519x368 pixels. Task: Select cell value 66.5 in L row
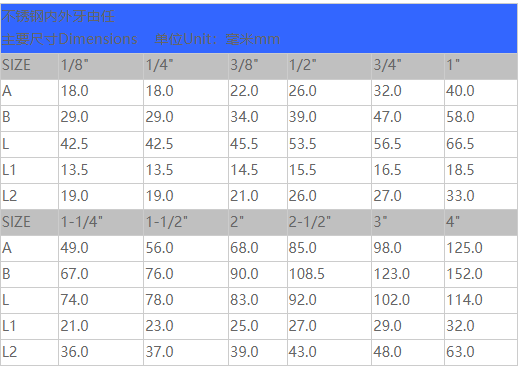tap(481, 145)
